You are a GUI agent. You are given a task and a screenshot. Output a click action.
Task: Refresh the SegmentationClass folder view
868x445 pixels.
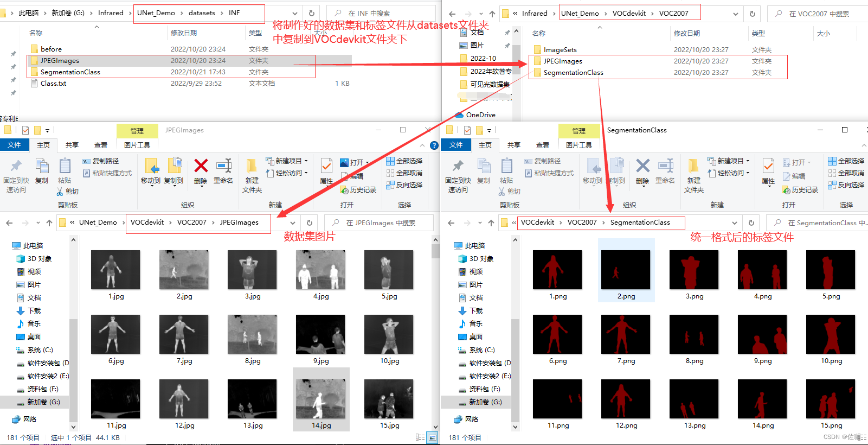[x=751, y=223]
